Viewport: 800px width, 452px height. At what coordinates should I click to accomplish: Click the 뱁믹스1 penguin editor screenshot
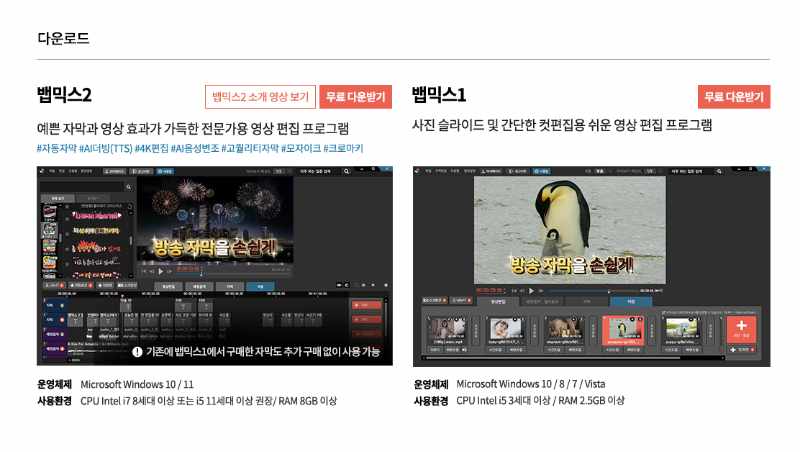pyautogui.click(x=592, y=266)
